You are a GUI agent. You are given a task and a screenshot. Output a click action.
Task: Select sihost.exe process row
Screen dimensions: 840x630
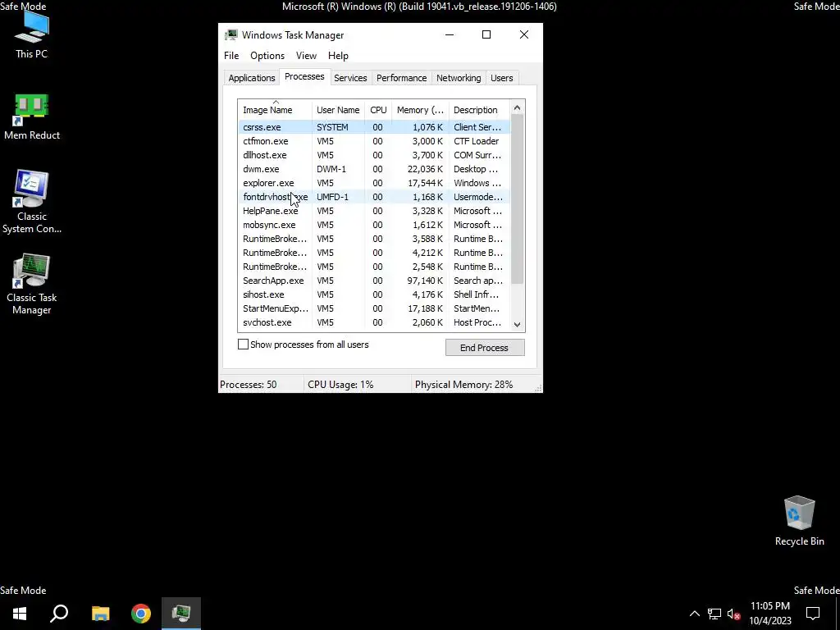point(374,294)
